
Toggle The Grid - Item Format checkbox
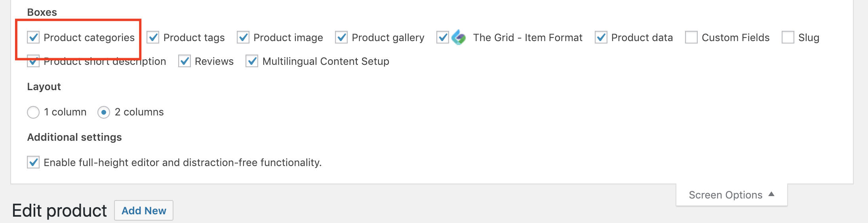coord(443,38)
